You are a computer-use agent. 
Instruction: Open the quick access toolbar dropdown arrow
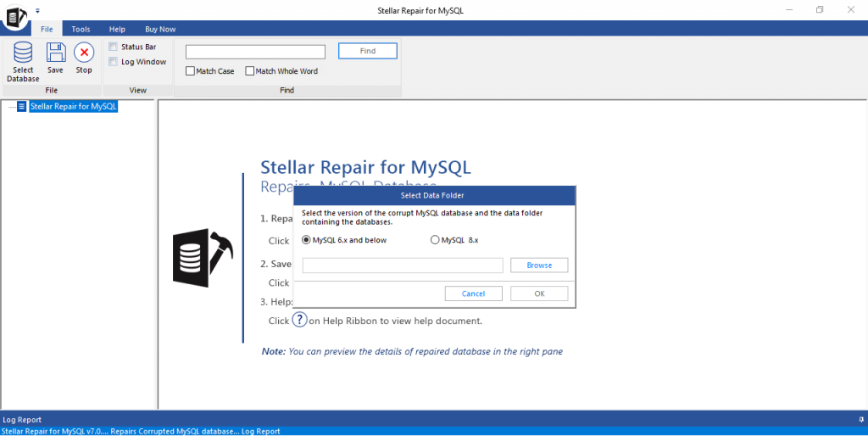point(37,10)
